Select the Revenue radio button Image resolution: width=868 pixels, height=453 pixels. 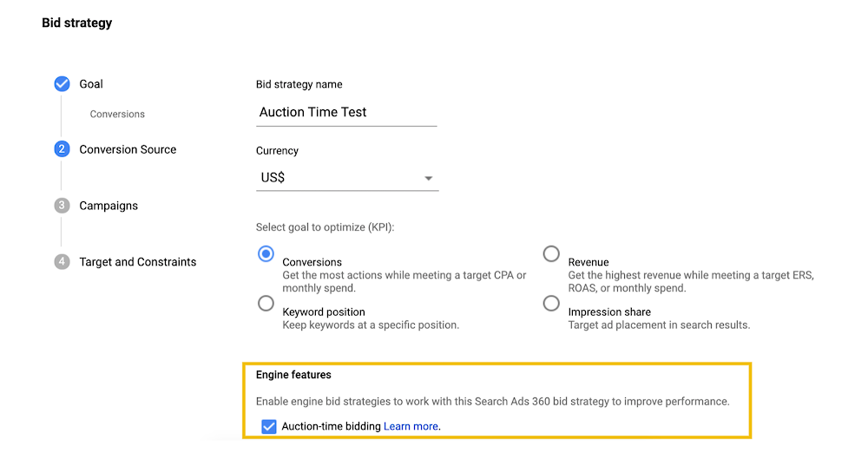[551, 254]
